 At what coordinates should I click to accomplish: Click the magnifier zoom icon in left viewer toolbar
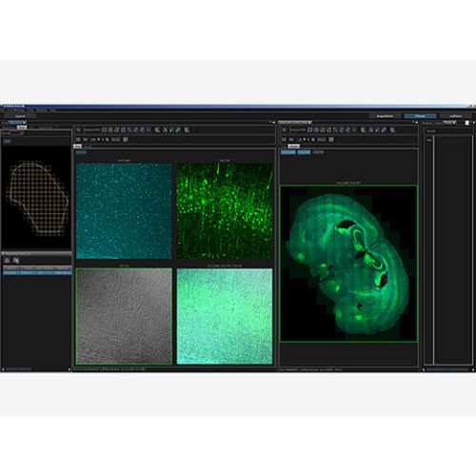click(108, 140)
